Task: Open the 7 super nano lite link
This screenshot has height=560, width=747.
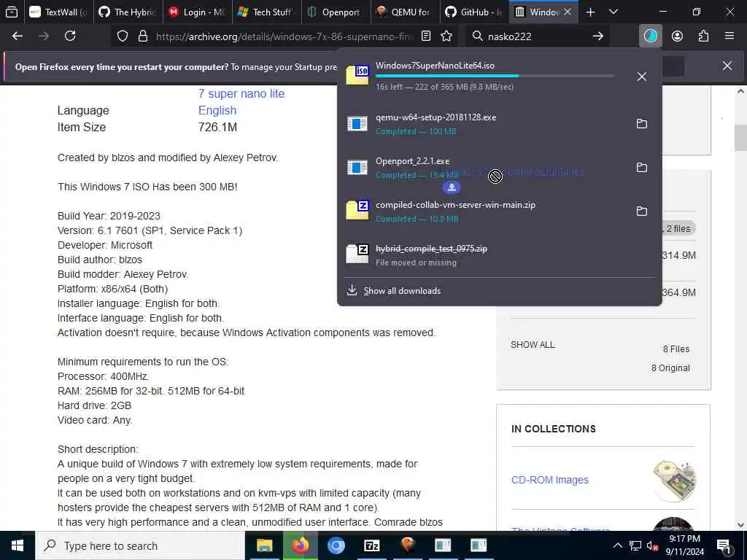Action: tap(241, 94)
